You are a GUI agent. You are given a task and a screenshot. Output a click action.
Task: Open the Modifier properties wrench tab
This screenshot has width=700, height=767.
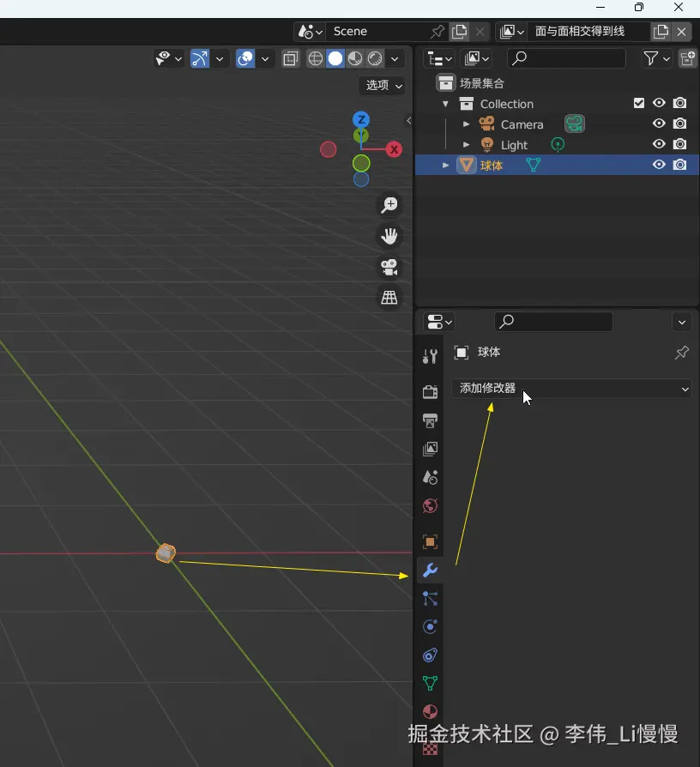pos(430,571)
